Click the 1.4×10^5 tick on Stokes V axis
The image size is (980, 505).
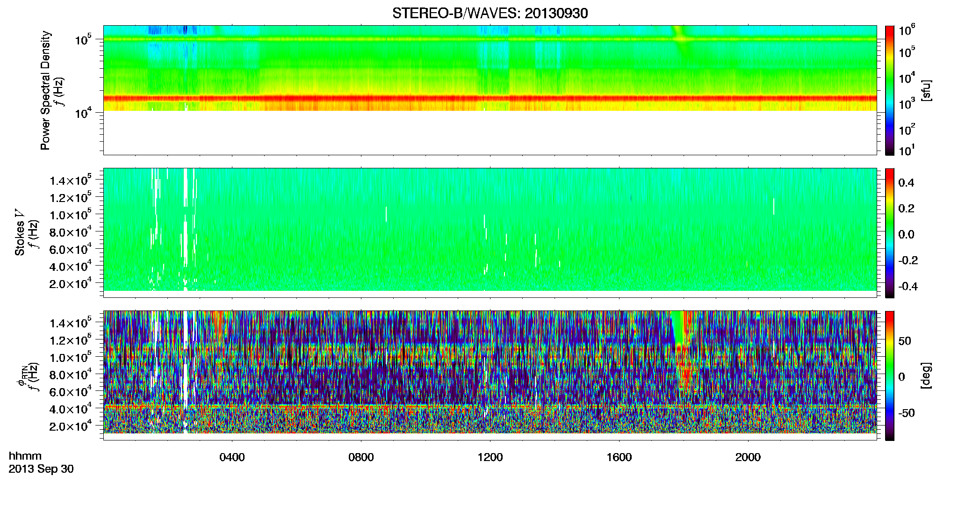[x=71, y=180]
